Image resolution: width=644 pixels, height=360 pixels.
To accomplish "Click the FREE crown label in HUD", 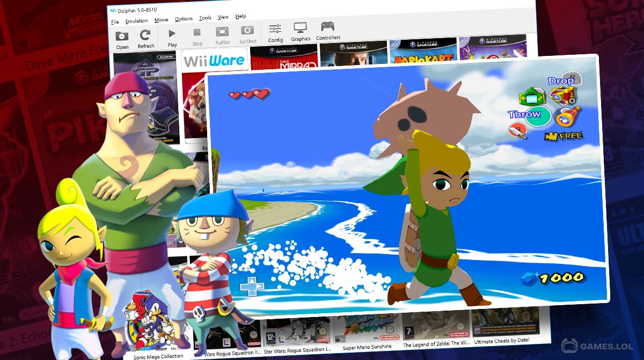I will (564, 136).
